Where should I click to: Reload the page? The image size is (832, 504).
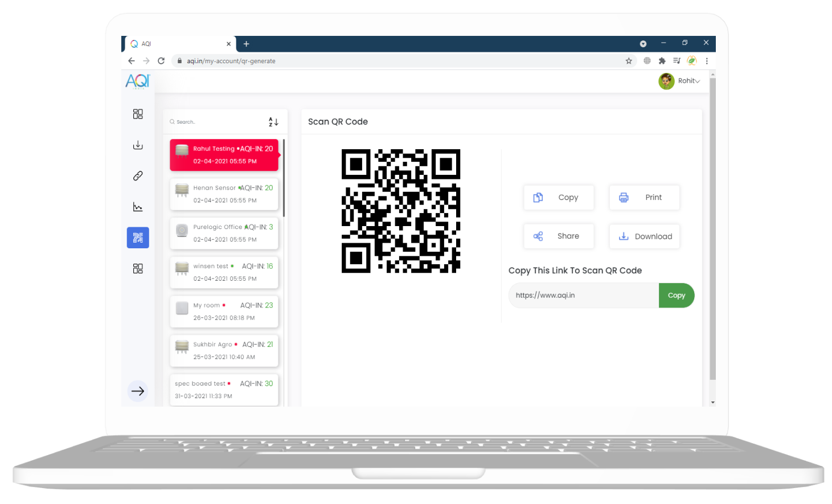161,61
